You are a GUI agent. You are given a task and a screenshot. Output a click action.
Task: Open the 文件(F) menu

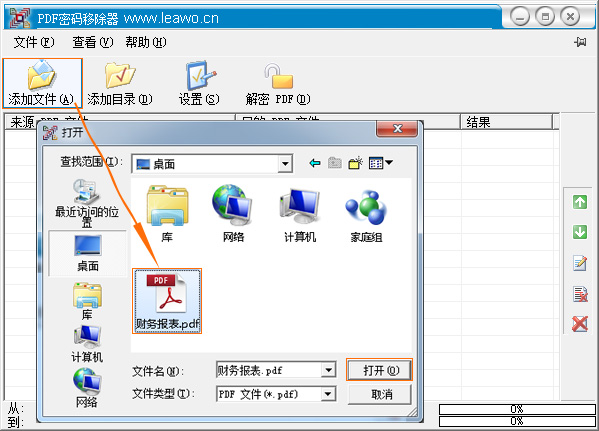(x=34, y=42)
